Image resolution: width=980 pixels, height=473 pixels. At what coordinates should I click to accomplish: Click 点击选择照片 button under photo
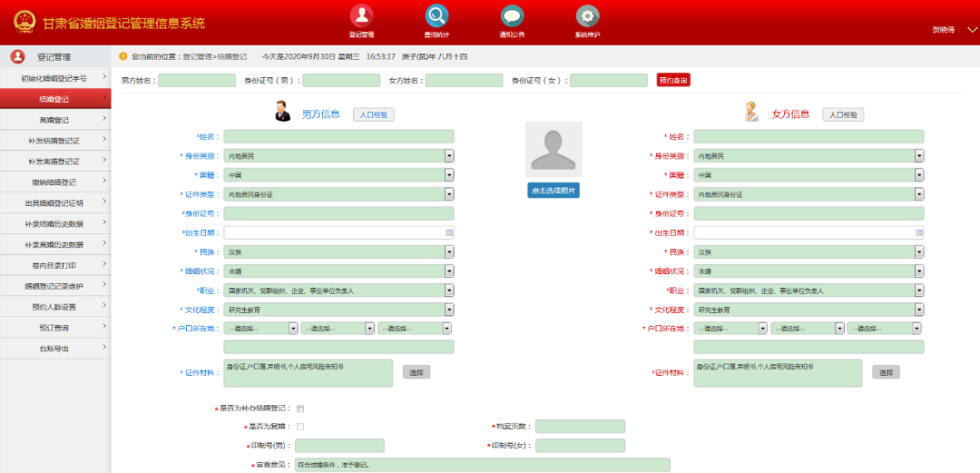tap(554, 191)
